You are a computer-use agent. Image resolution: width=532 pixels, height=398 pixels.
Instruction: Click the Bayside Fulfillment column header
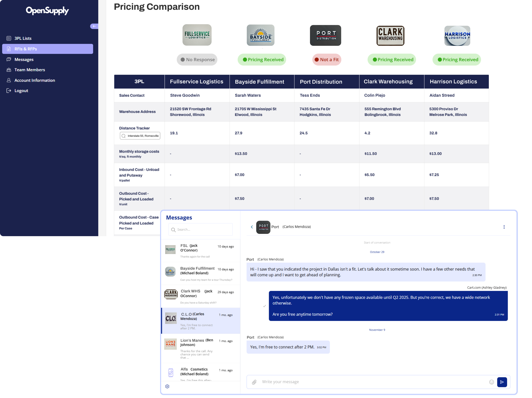click(x=262, y=82)
